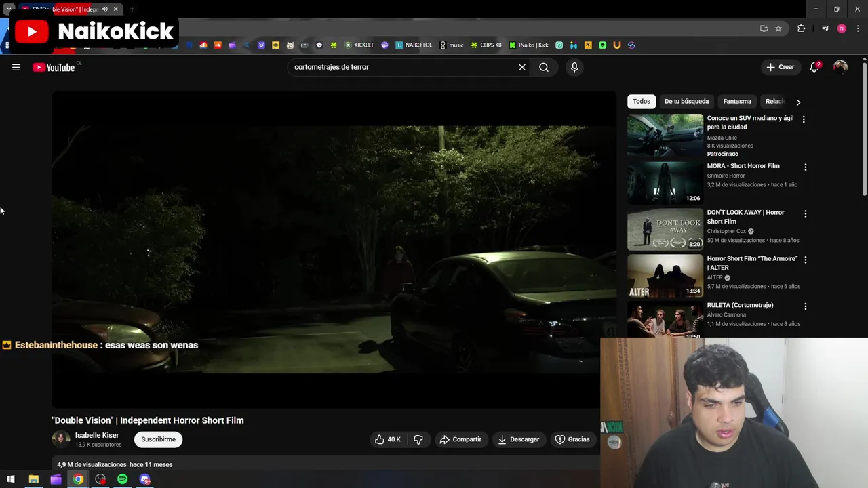Open the YouTube hamburger guide menu
This screenshot has height=488, width=868.
coord(16,67)
